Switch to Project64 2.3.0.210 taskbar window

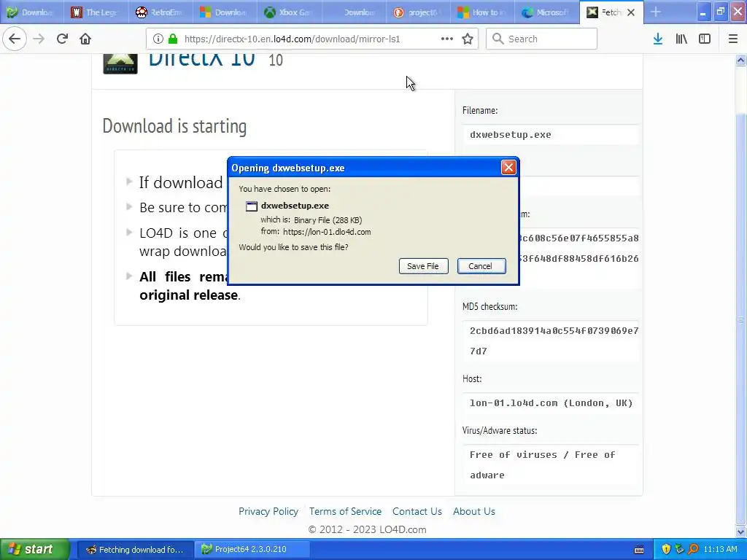[253, 550]
